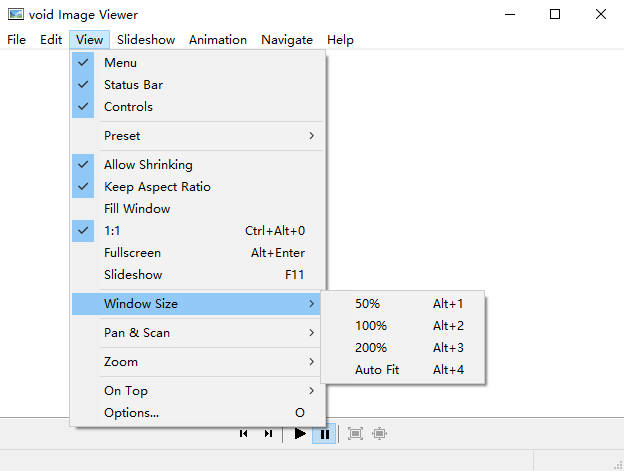The image size is (624, 471).
Task: Click the actual-size icon beside fit icon
Action: coord(380,433)
